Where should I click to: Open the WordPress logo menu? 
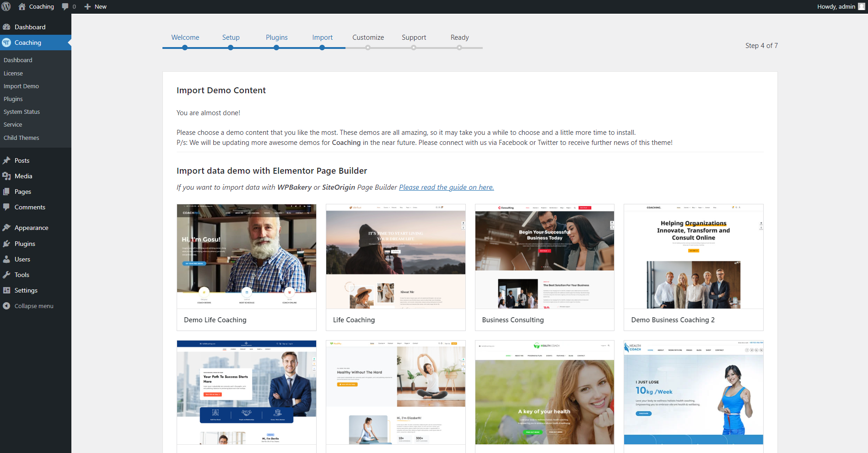[7, 6]
